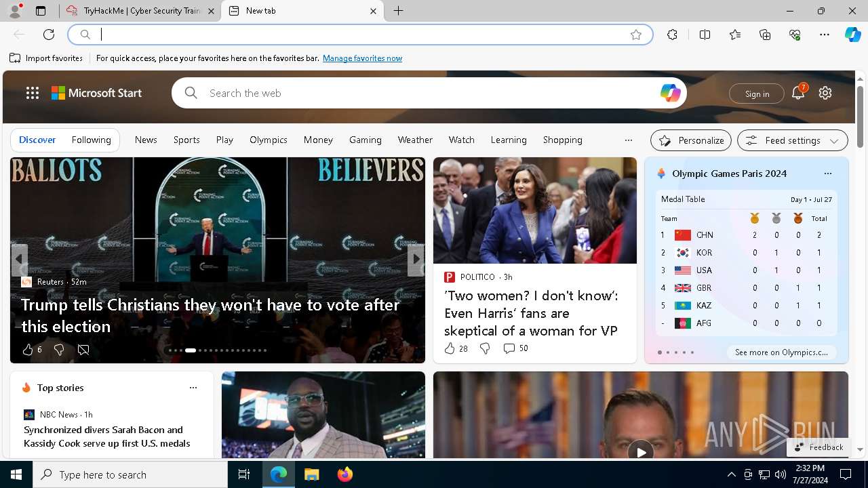Open the Action Center notifications icon
868x488 pixels.
pos(846,474)
